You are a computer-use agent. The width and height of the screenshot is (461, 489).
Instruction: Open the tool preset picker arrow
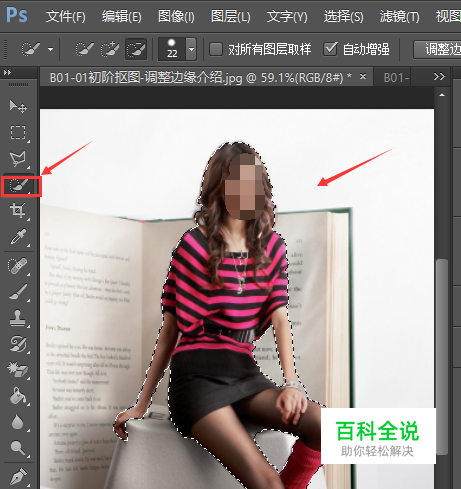(51, 49)
